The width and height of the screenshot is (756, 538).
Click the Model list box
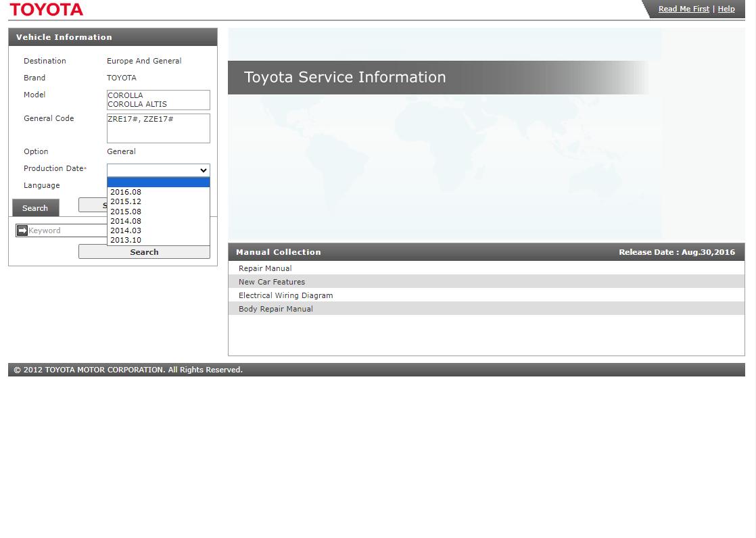(x=158, y=100)
